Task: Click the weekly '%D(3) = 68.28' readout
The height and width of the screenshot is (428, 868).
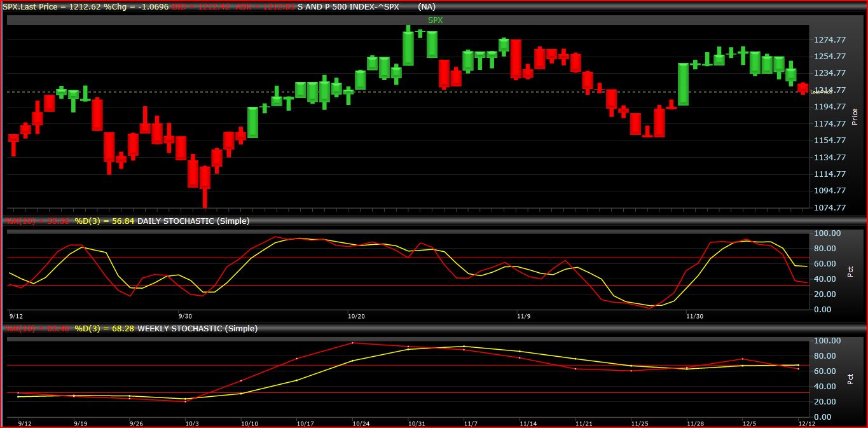Action: (104, 329)
